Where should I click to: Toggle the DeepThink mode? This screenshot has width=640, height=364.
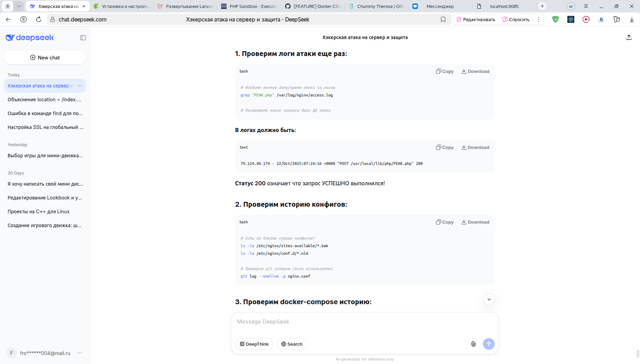coord(254,344)
